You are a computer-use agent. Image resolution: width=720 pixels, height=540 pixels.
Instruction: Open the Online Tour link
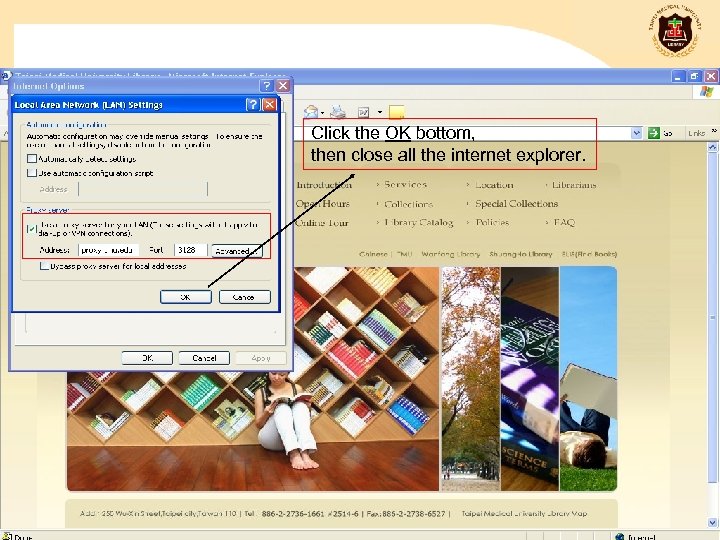point(322,223)
